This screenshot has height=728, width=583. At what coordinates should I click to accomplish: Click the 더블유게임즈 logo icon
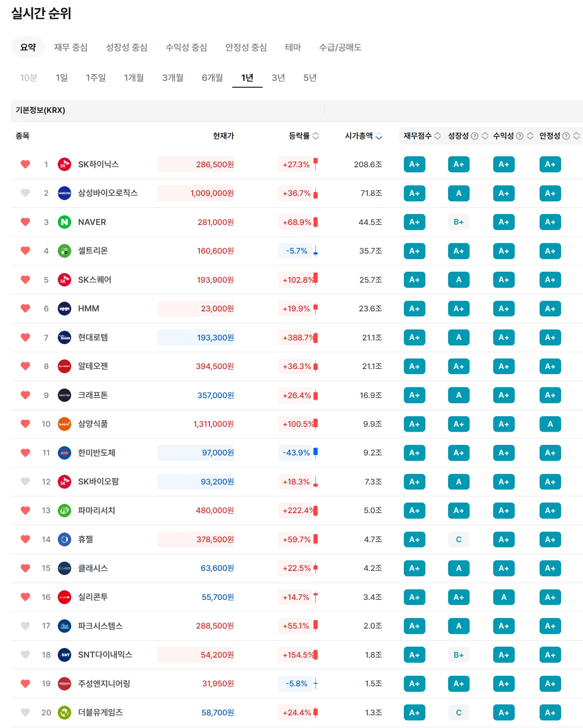(x=64, y=712)
